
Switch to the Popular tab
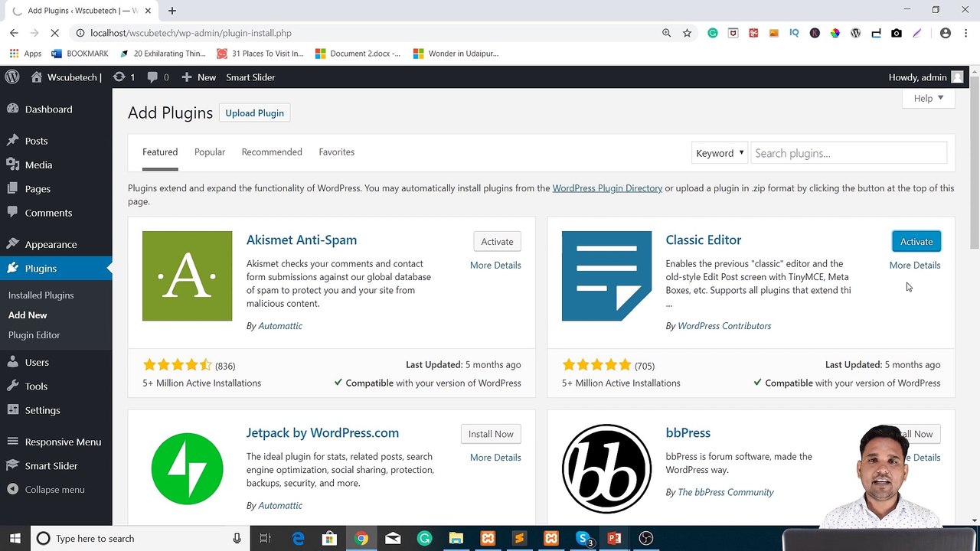click(x=210, y=152)
